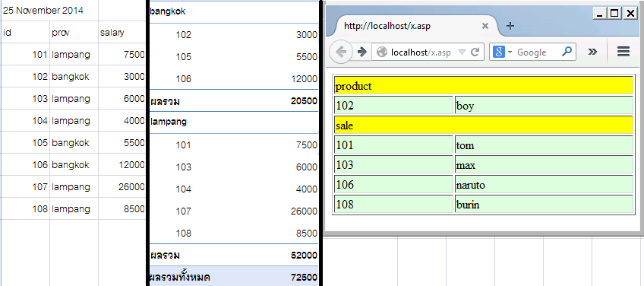The image size is (644, 286).
Task: Close the localhost/x.asp tab
Action: (x=485, y=27)
